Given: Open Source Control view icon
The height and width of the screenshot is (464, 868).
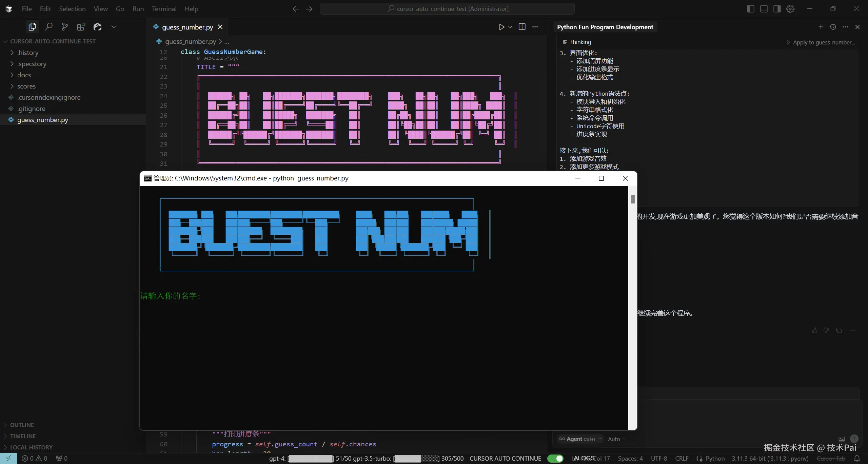Looking at the screenshot, I should click(x=65, y=27).
